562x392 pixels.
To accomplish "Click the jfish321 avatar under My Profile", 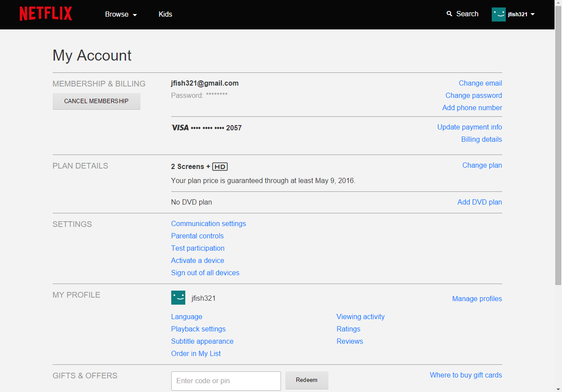I will (x=178, y=298).
